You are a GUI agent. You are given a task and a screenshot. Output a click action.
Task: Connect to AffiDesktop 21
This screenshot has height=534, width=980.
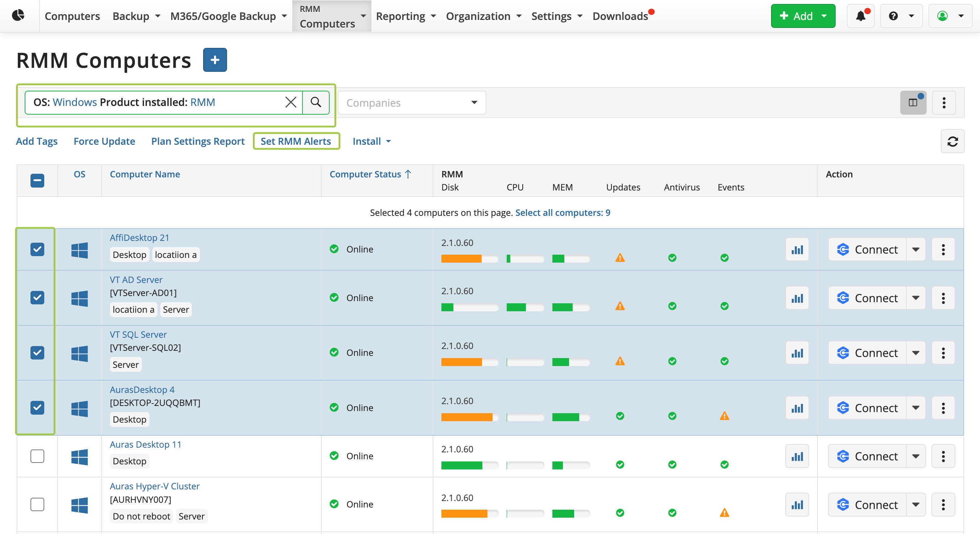[868, 249]
